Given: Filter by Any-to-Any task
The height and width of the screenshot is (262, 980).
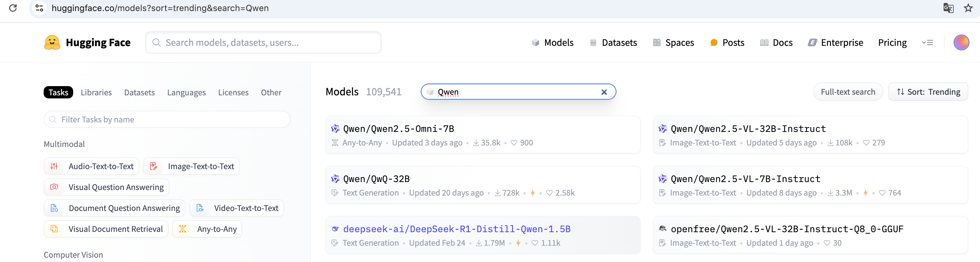Looking at the screenshot, I should point(207,229).
